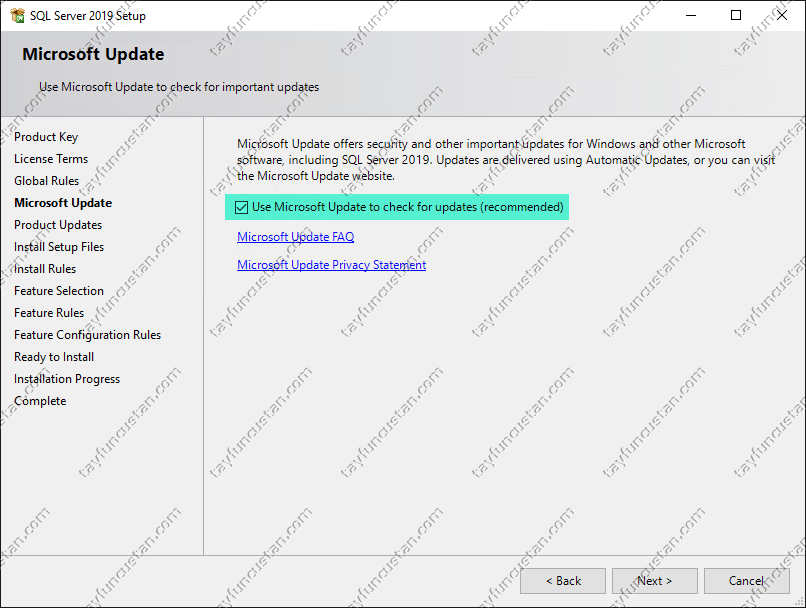
Task: Uncheck Use Microsoft Update to check for updates
Action: click(241, 207)
